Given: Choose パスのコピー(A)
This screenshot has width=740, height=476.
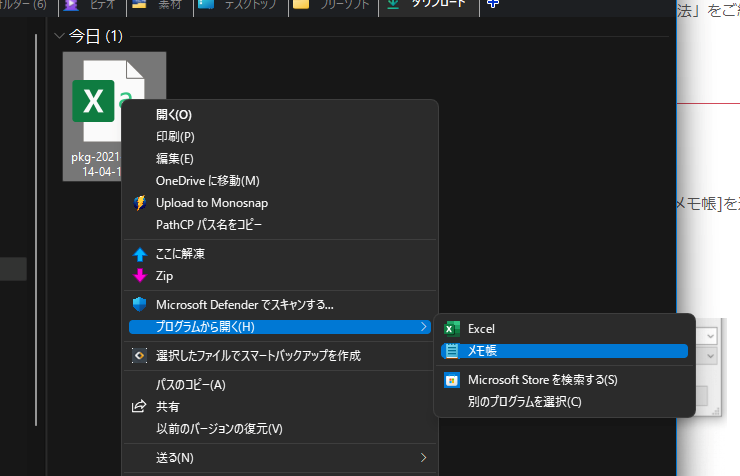Looking at the screenshot, I should (191, 384).
